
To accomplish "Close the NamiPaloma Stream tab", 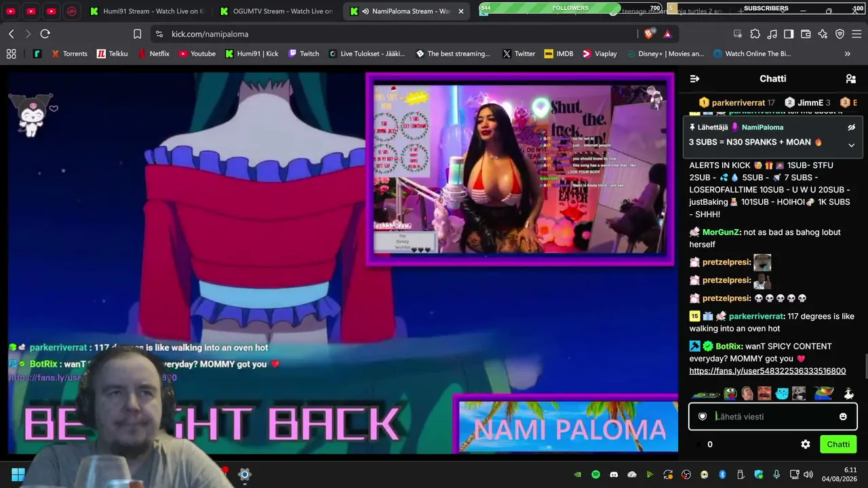I will [461, 12].
